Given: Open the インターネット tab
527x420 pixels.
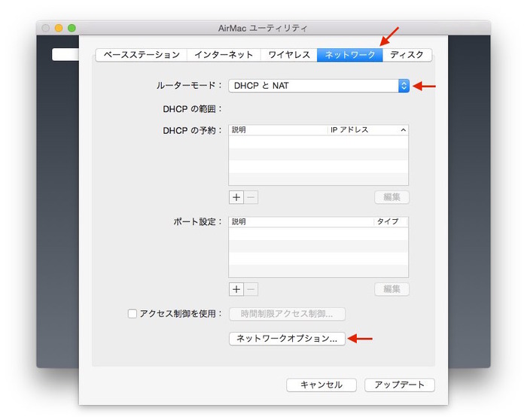Looking at the screenshot, I should (x=224, y=55).
